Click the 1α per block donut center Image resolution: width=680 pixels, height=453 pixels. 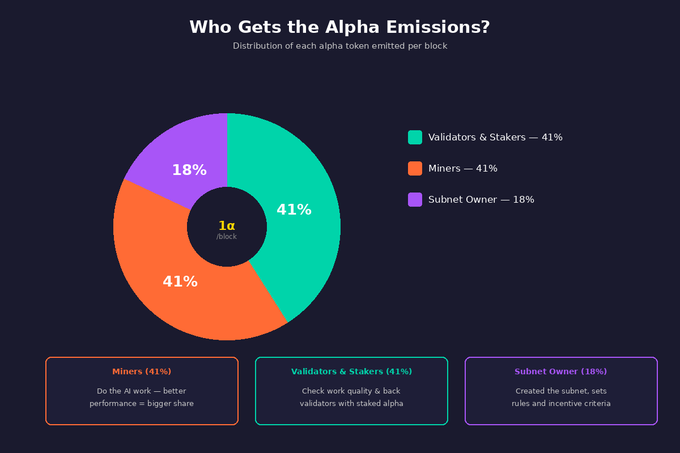(227, 226)
